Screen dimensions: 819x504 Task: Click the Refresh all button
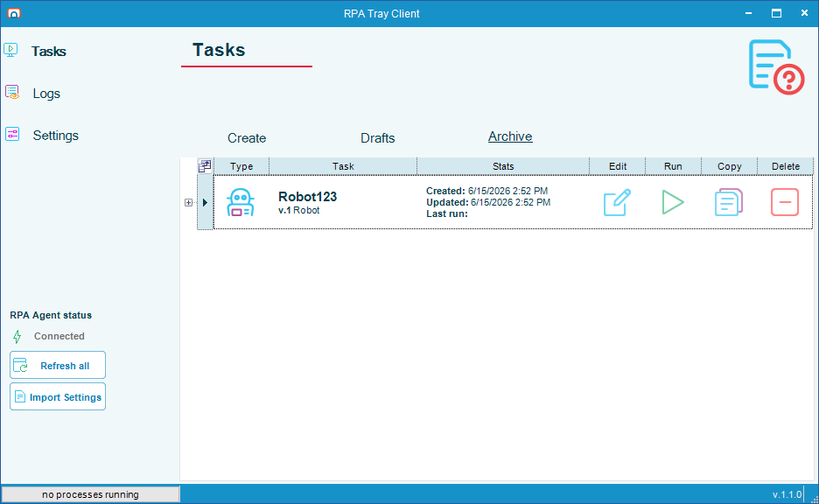point(58,365)
